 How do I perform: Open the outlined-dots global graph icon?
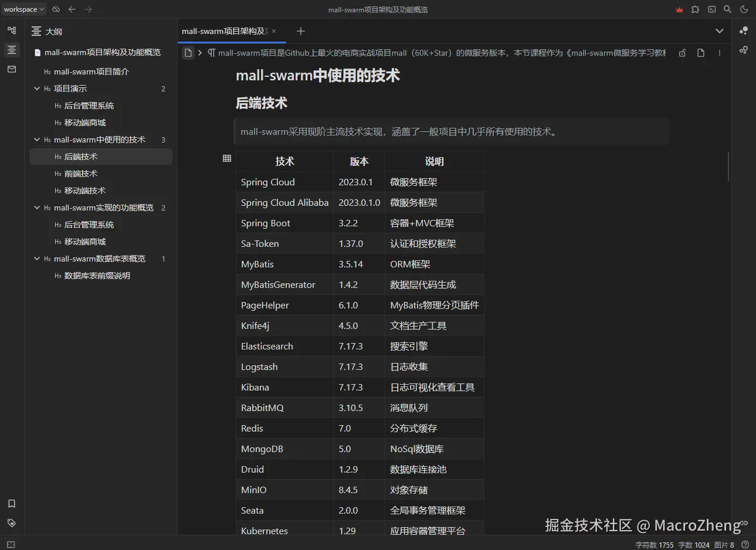pyautogui.click(x=744, y=50)
